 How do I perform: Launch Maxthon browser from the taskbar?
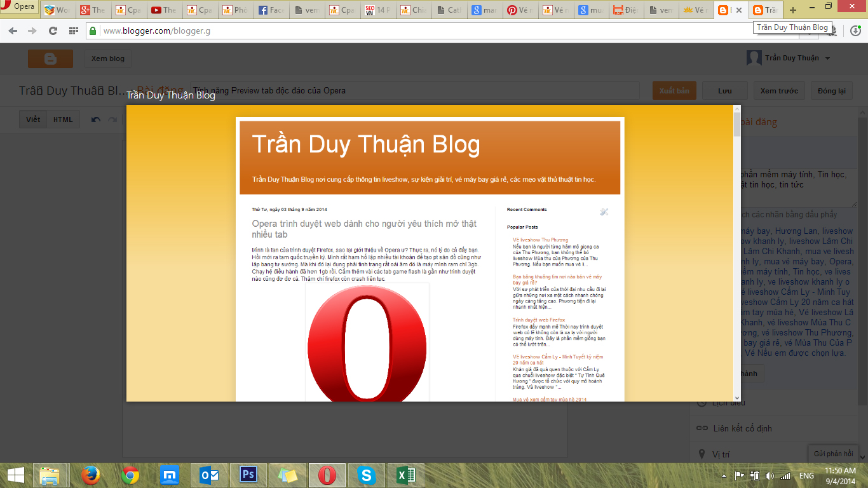pos(170,475)
